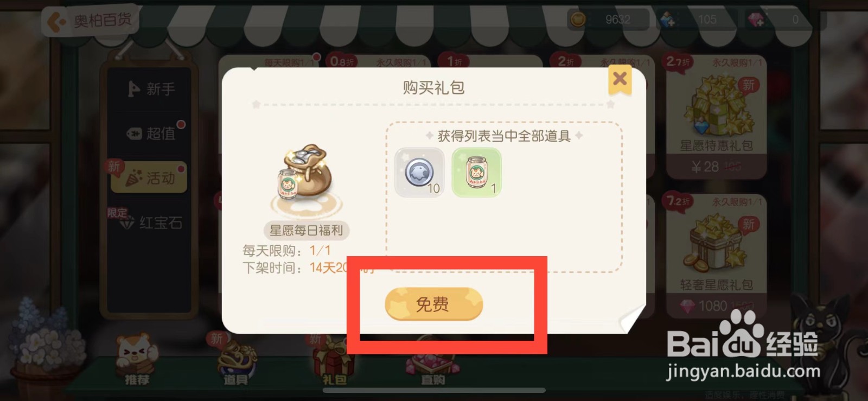Tap the pink ruby currency add icon

[756, 20]
